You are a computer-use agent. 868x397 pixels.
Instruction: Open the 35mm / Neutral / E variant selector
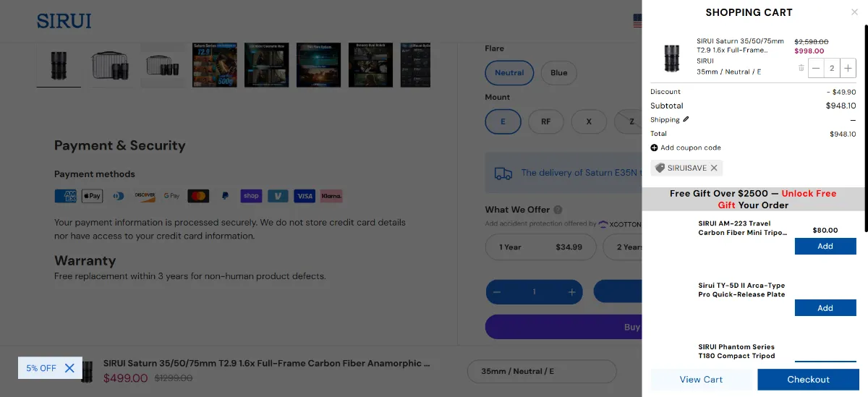coord(542,371)
